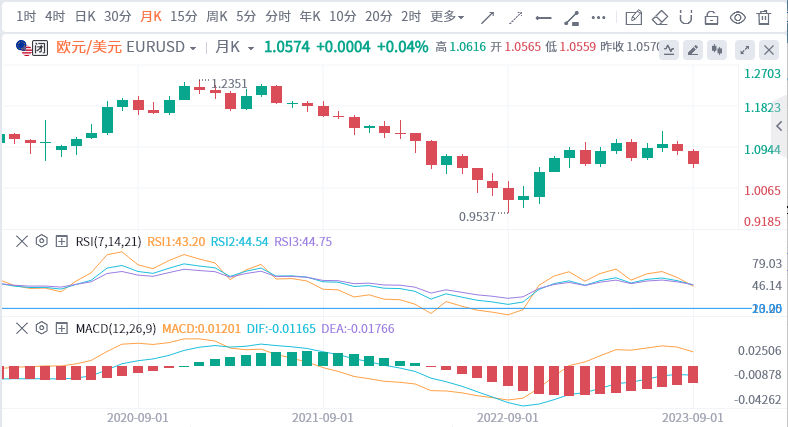Screen dimensions: 788x427
Task: Click the RSI3:44.75 value
Action: click(303, 242)
